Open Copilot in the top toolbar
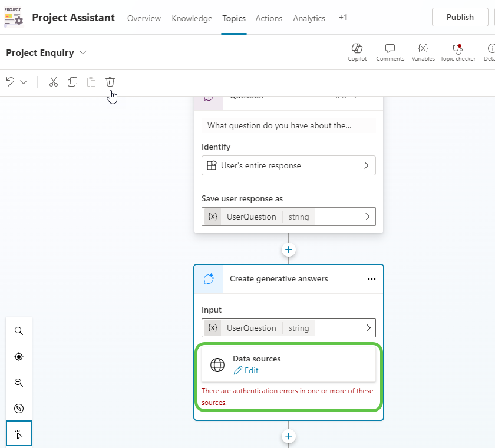Image resolution: width=495 pixels, height=448 pixels. (357, 52)
